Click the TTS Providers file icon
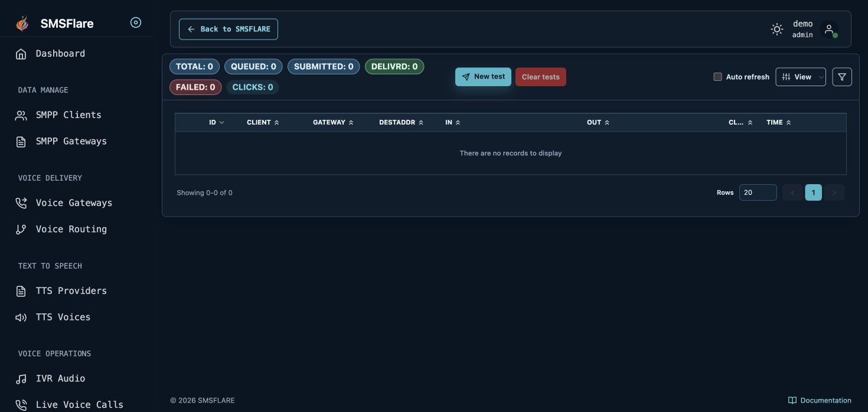 point(21,291)
